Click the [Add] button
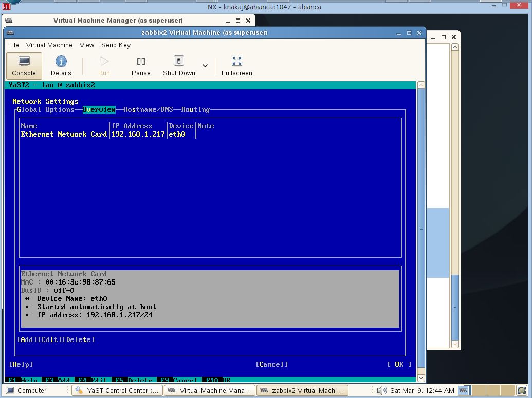532x398 pixels. point(27,339)
